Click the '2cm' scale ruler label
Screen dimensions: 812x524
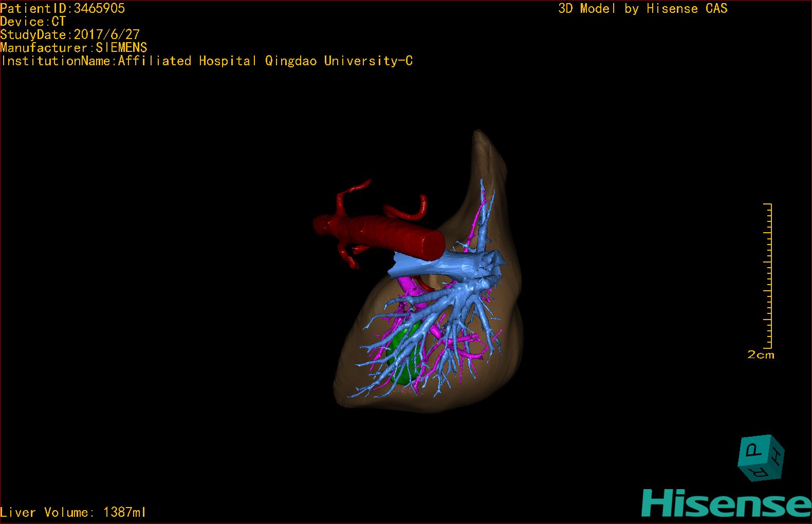click(761, 355)
